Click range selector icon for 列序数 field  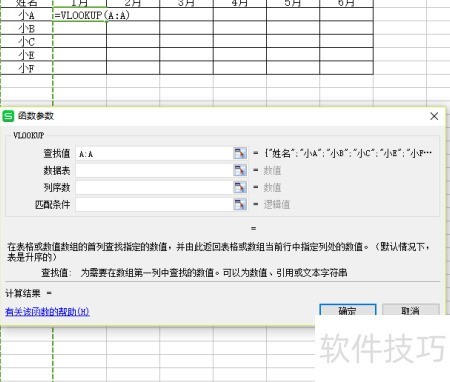pos(240,187)
